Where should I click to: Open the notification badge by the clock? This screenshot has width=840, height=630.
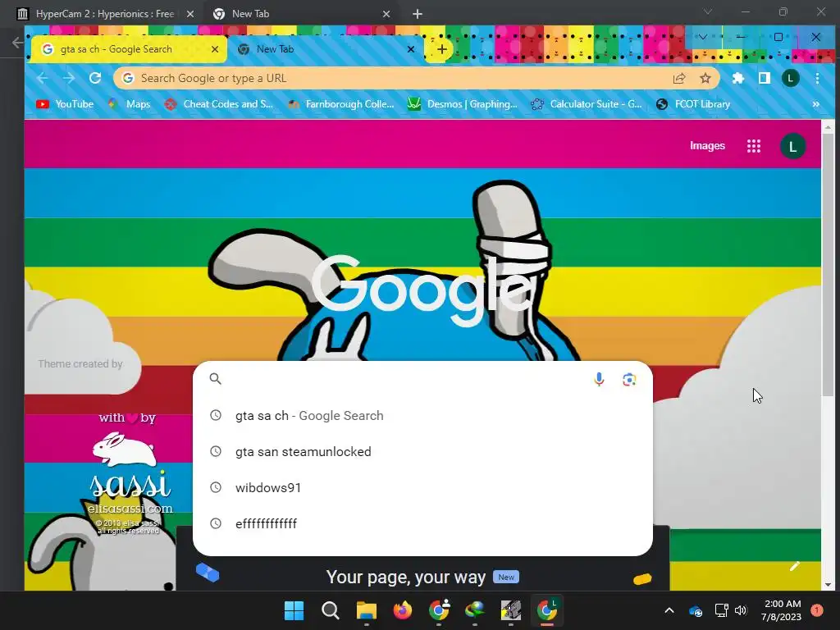[x=817, y=610]
